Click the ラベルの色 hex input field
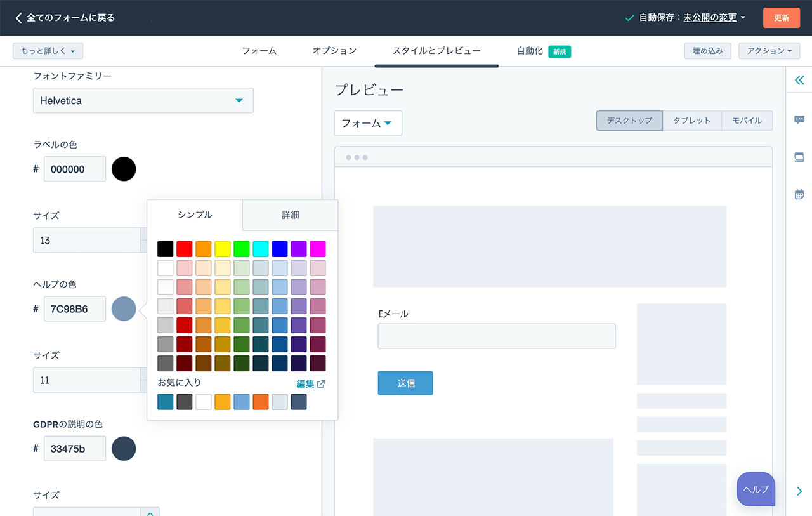This screenshot has width=812, height=516. point(75,169)
